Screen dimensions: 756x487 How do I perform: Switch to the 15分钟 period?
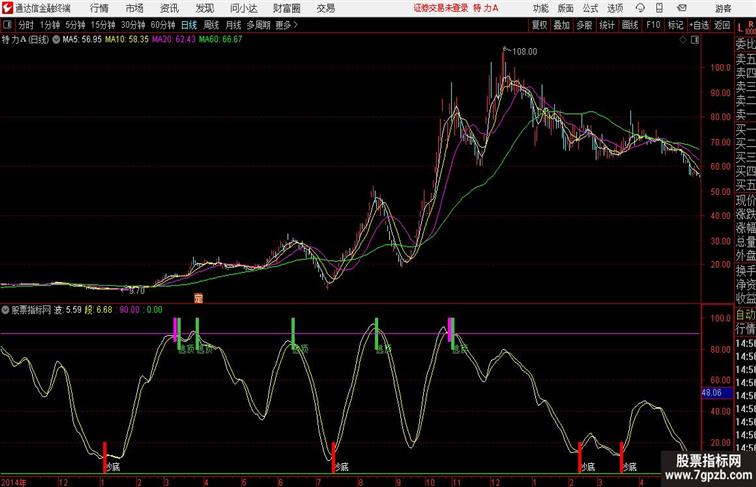tap(103, 25)
